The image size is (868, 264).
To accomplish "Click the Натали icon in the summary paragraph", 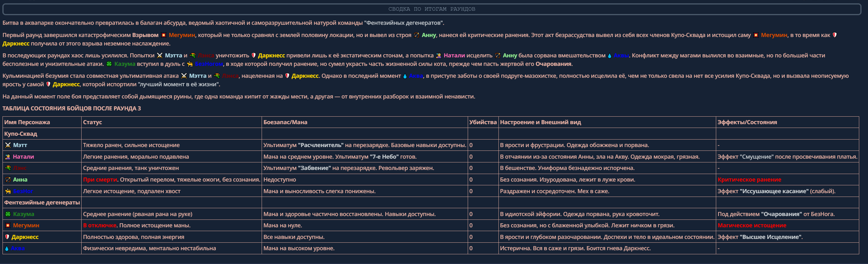I will click(x=439, y=55).
